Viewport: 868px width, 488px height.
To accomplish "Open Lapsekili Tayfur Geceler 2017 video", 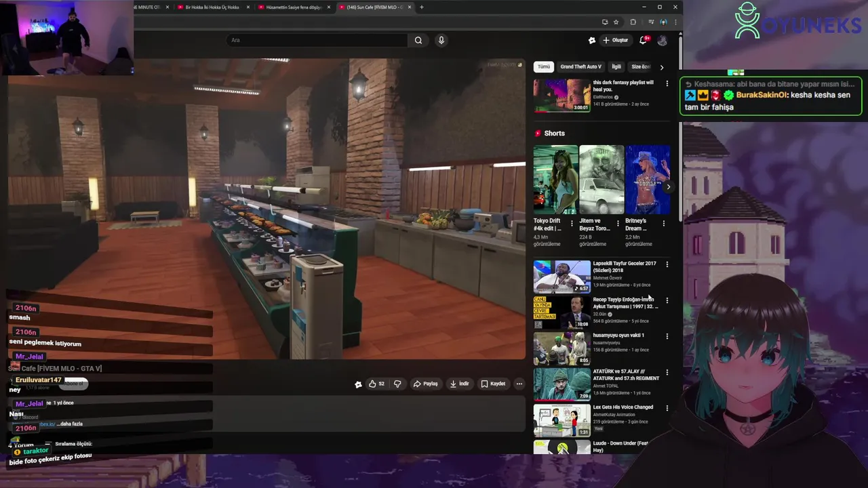I will point(561,277).
